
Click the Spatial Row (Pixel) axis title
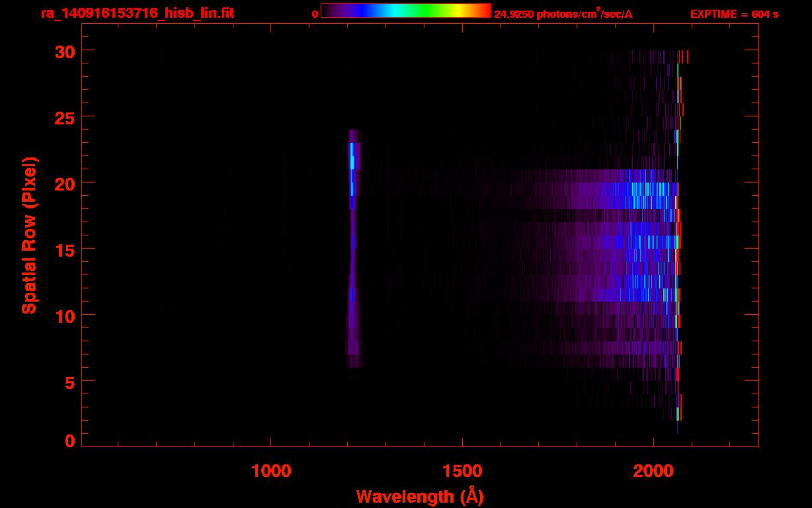click(x=29, y=235)
